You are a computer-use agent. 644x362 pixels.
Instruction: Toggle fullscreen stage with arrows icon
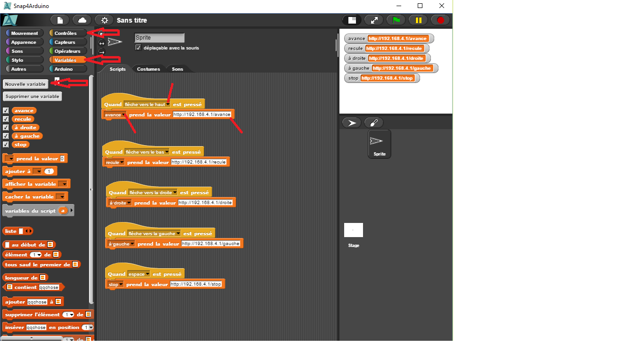374,20
